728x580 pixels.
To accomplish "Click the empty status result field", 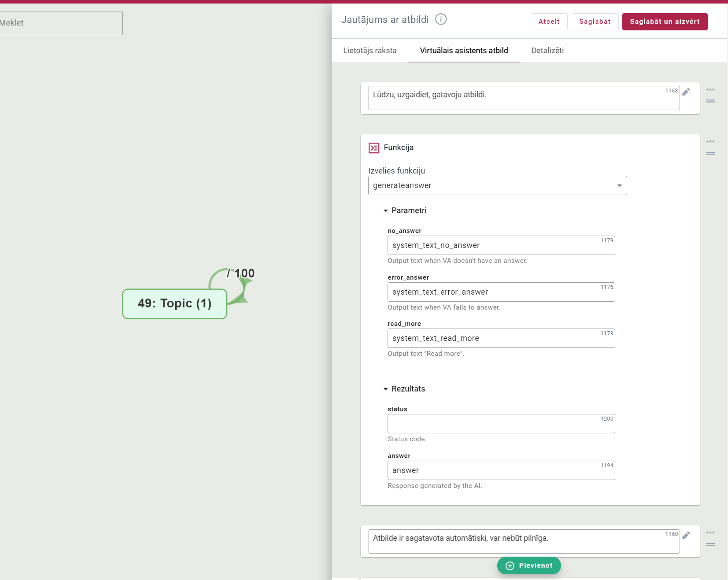I will (501, 424).
